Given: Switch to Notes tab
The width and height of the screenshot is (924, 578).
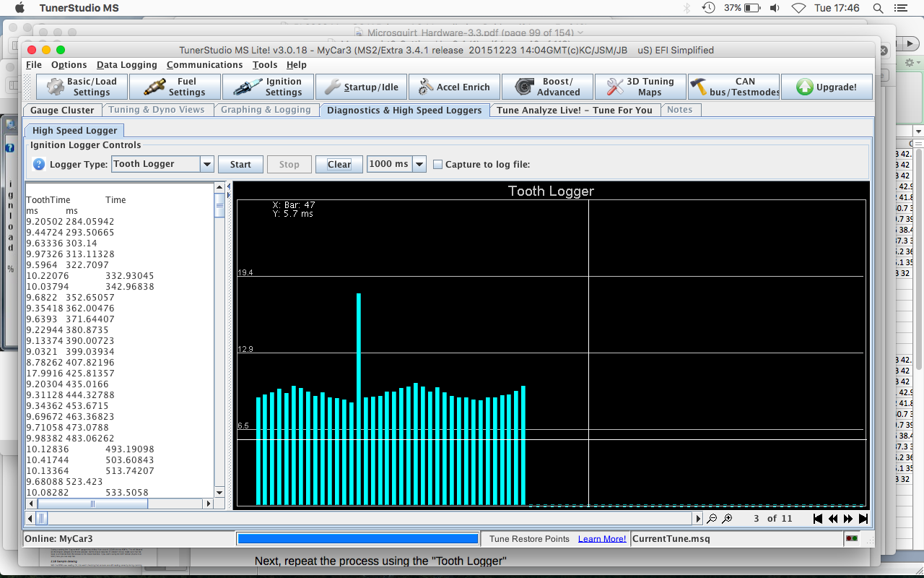Looking at the screenshot, I should click(680, 110).
